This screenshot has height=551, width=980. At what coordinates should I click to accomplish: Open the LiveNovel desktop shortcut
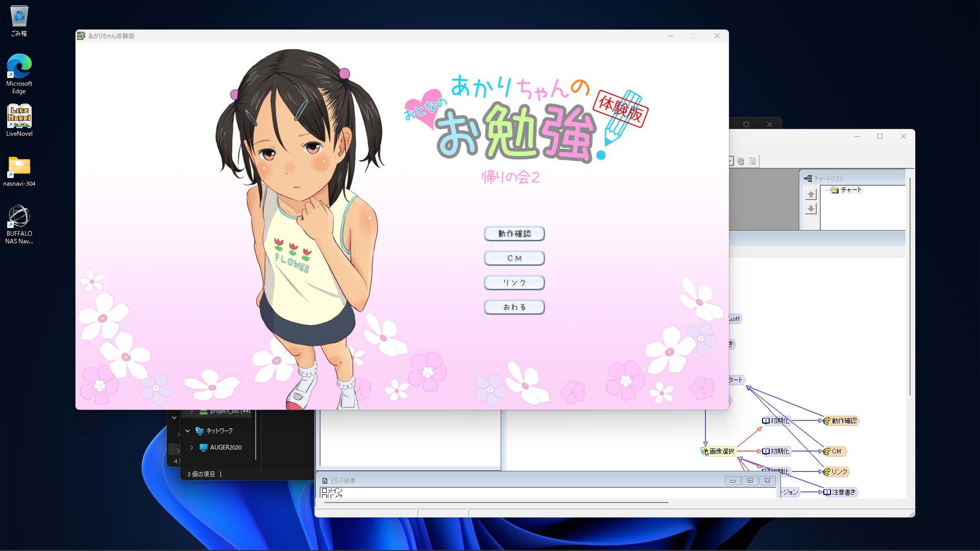tap(19, 120)
